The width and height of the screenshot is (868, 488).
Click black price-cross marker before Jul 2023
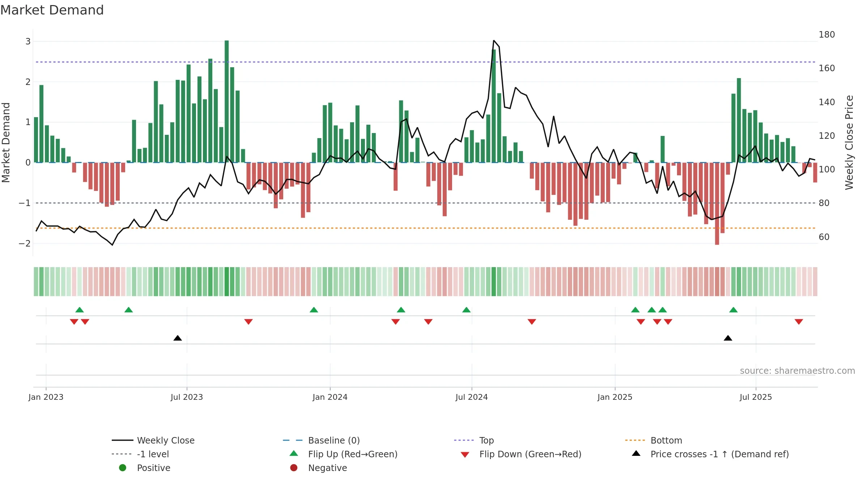click(x=178, y=338)
